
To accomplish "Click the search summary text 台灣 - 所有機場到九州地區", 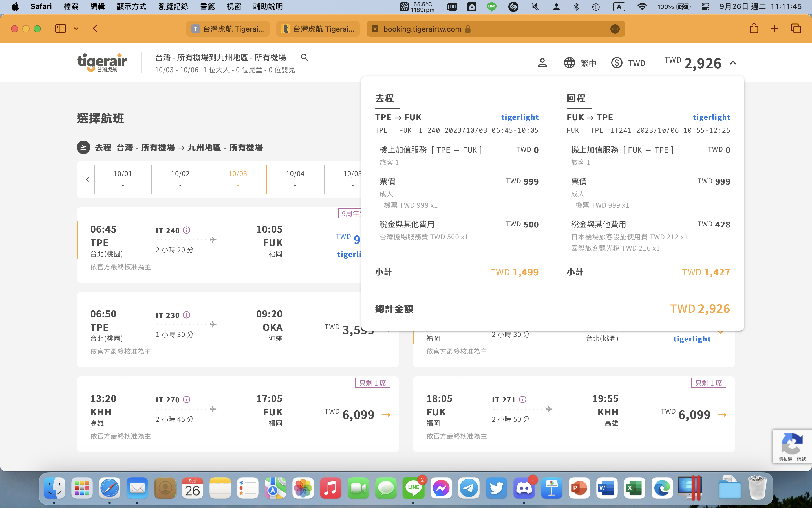I will pyautogui.click(x=220, y=58).
